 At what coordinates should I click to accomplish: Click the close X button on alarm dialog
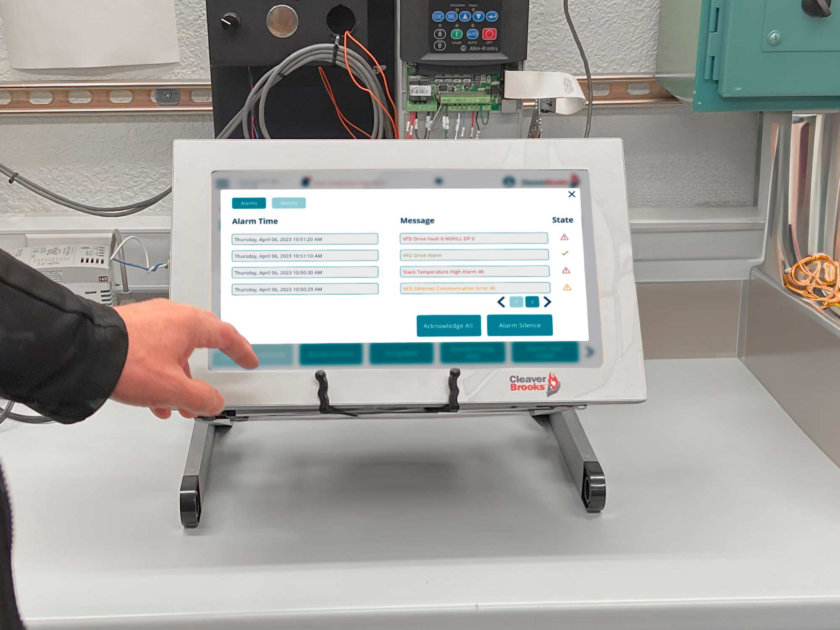pyautogui.click(x=572, y=194)
